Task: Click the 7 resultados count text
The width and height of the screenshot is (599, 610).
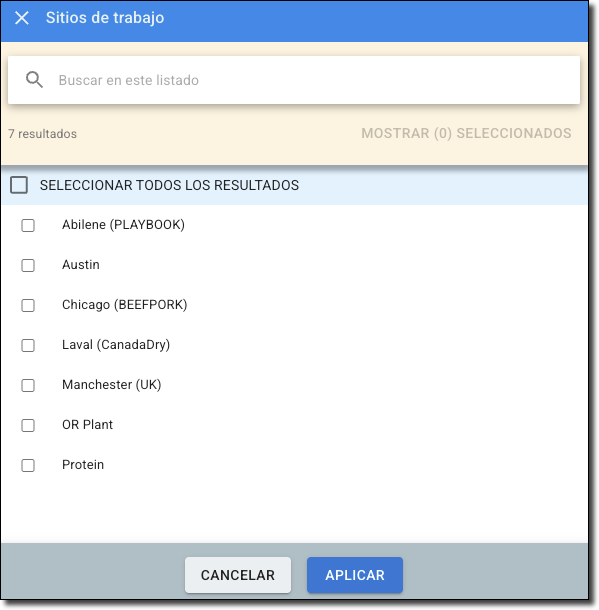Action: point(42,134)
